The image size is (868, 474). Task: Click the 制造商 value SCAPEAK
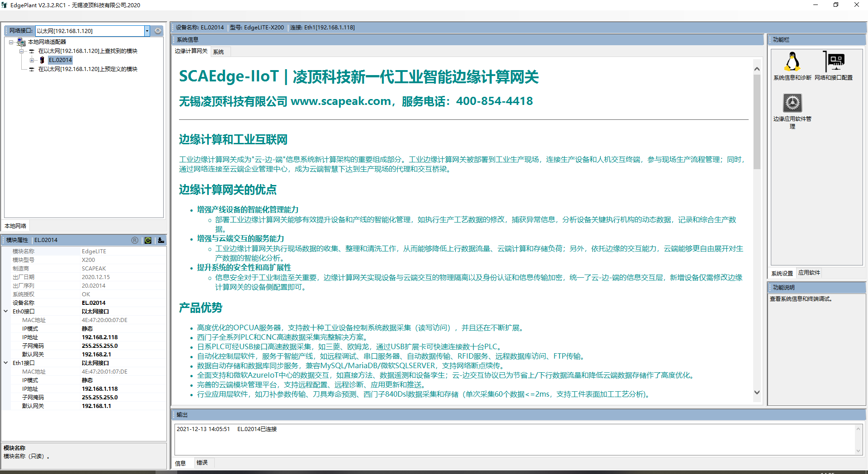point(94,269)
